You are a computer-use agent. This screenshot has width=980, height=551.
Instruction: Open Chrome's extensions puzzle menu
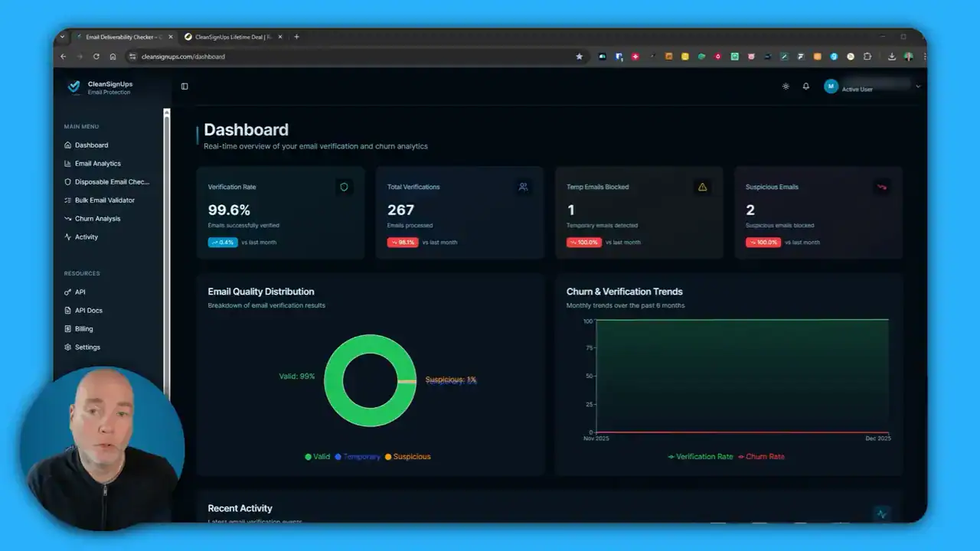tap(867, 56)
